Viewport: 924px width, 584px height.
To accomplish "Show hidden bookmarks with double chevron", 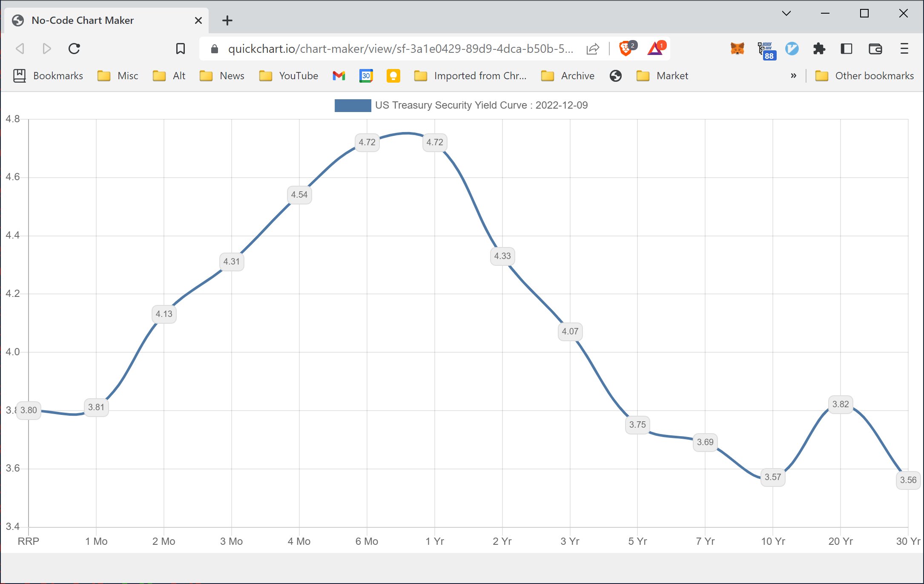I will click(793, 76).
